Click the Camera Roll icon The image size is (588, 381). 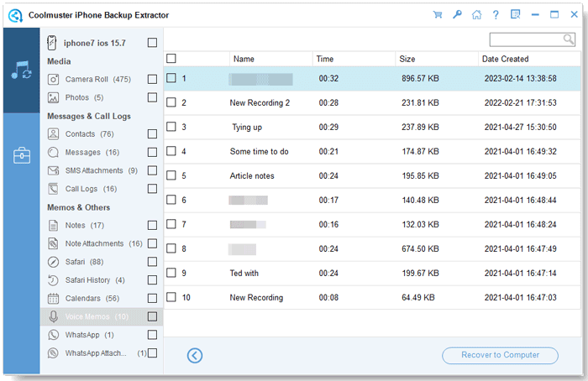tap(53, 80)
